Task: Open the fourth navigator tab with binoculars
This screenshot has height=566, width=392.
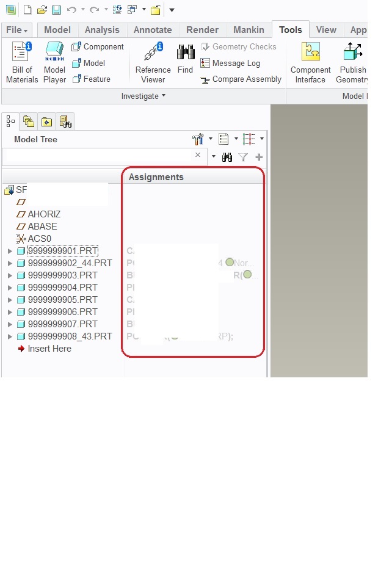Action: click(65, 122)
